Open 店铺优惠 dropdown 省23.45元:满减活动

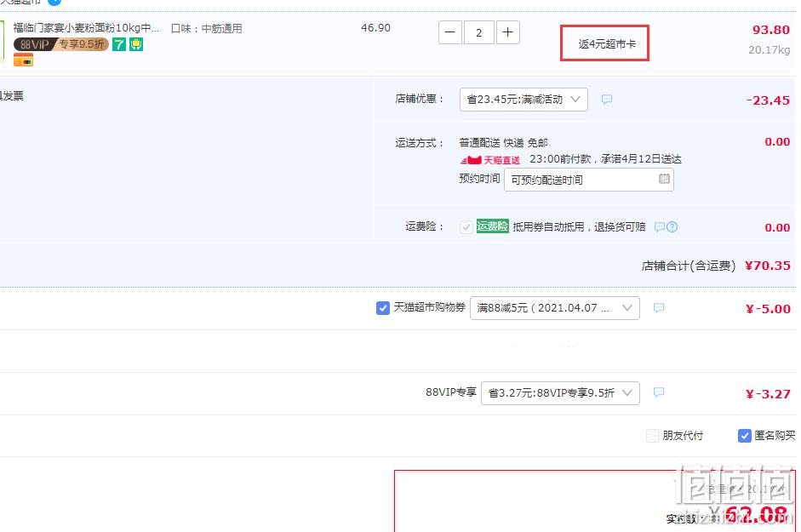[524, 99]
